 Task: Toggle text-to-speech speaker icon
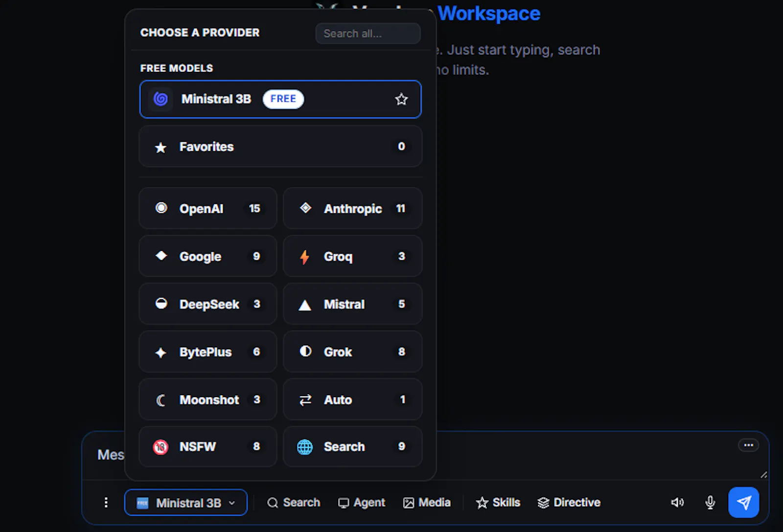point(677,502)
